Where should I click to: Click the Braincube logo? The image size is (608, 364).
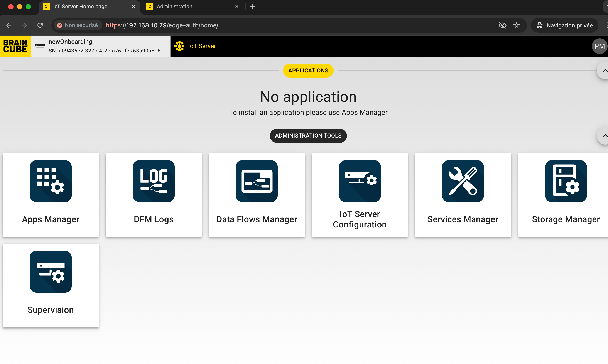15,46
